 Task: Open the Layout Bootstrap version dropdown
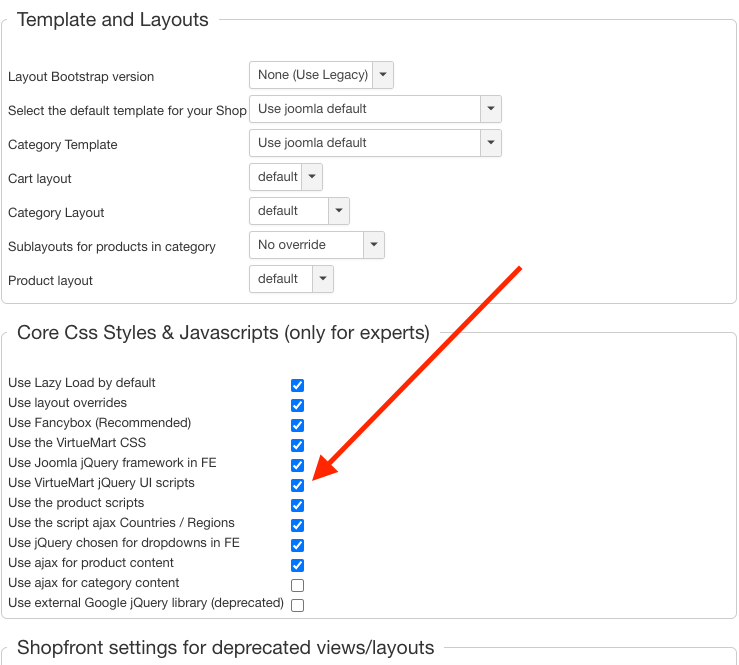click(x=321, y=75)
